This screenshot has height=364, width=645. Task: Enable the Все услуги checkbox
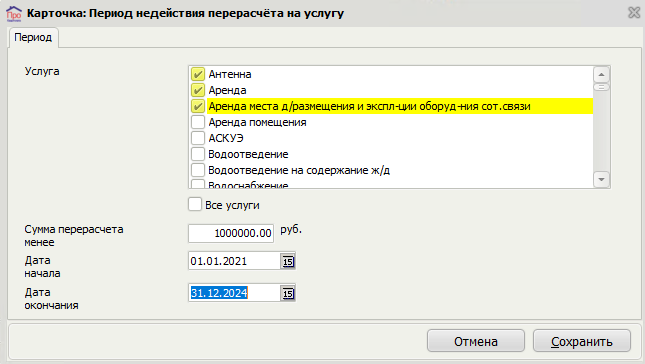click(195, 204)
